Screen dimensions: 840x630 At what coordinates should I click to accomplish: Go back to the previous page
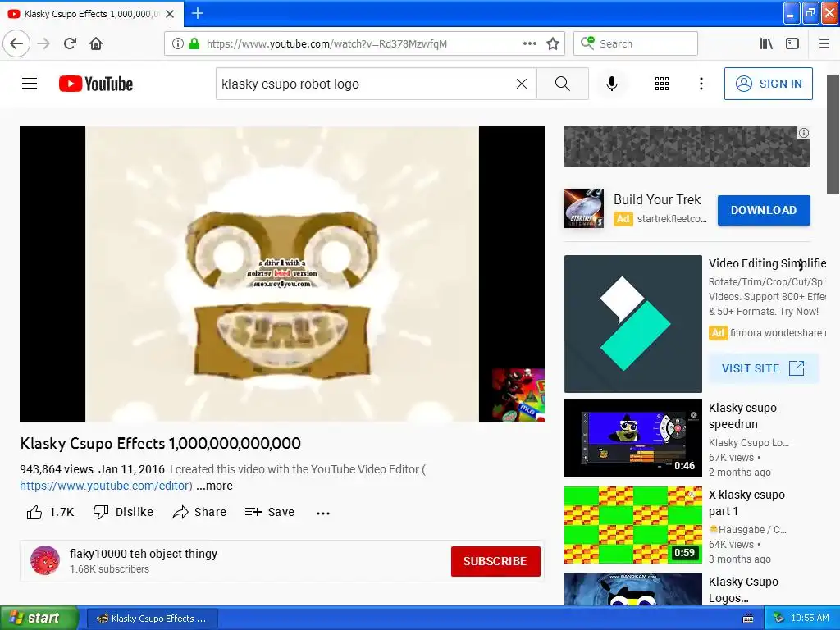[16, 43]
